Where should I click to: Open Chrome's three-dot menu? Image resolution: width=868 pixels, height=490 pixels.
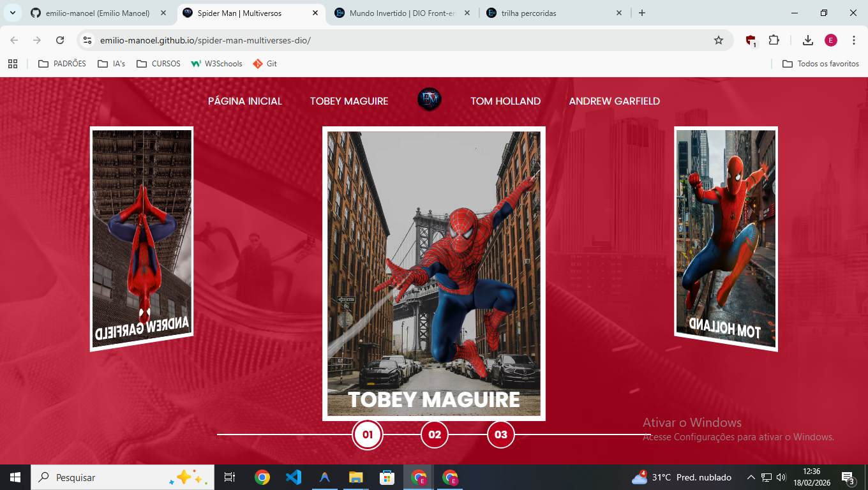(x=854, y=40)
